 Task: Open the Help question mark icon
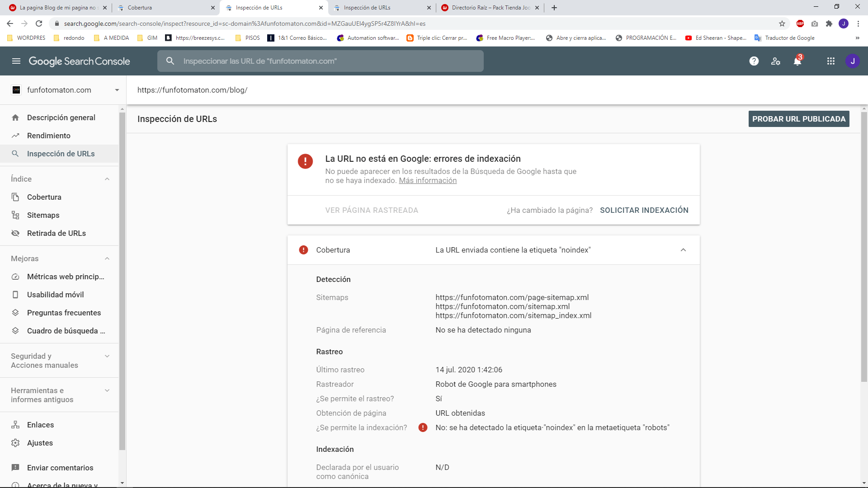pos(754,61)
